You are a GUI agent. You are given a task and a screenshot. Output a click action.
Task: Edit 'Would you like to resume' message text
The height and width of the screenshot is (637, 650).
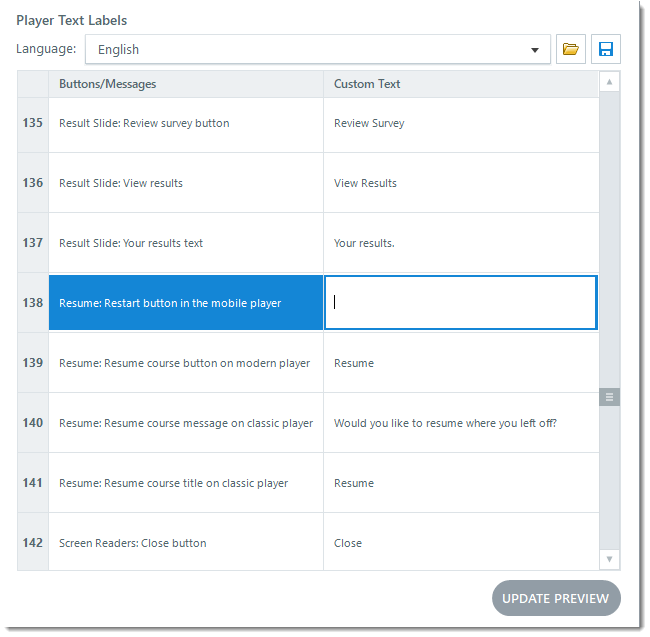(445, 423)
